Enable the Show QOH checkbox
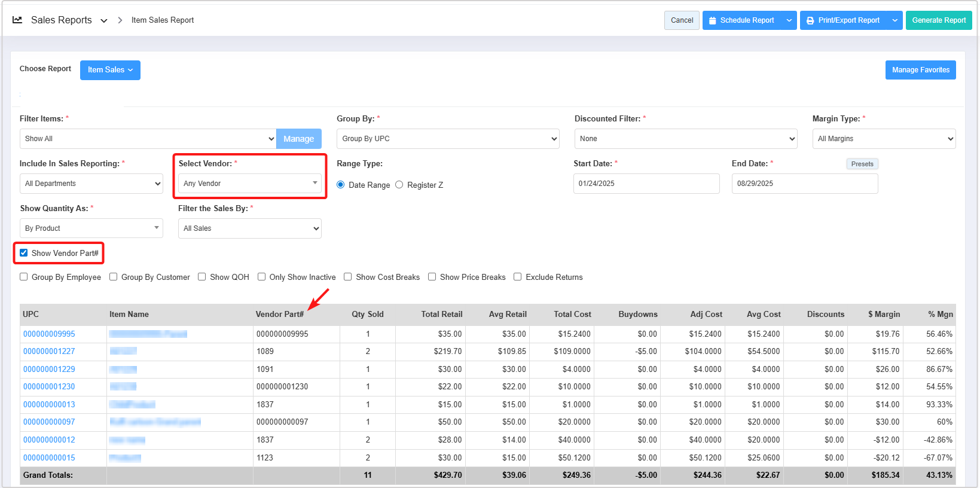 [x=202, y=277]
